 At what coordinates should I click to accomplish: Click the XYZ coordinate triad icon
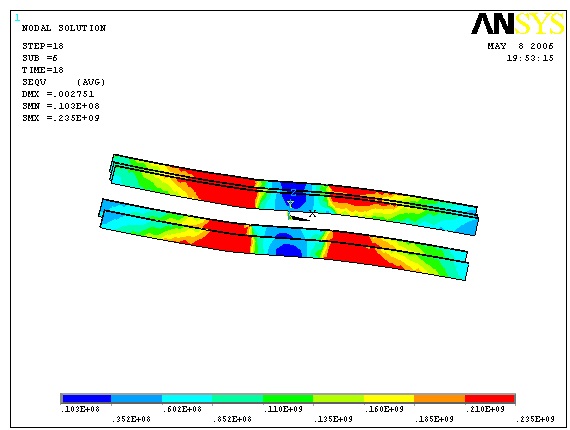click(x=300, y=206)
